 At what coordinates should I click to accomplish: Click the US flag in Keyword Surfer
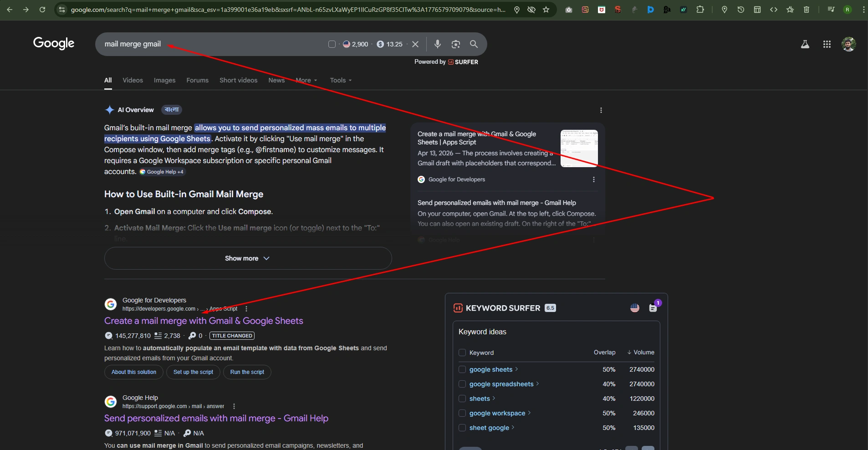(x=635, y=308)
